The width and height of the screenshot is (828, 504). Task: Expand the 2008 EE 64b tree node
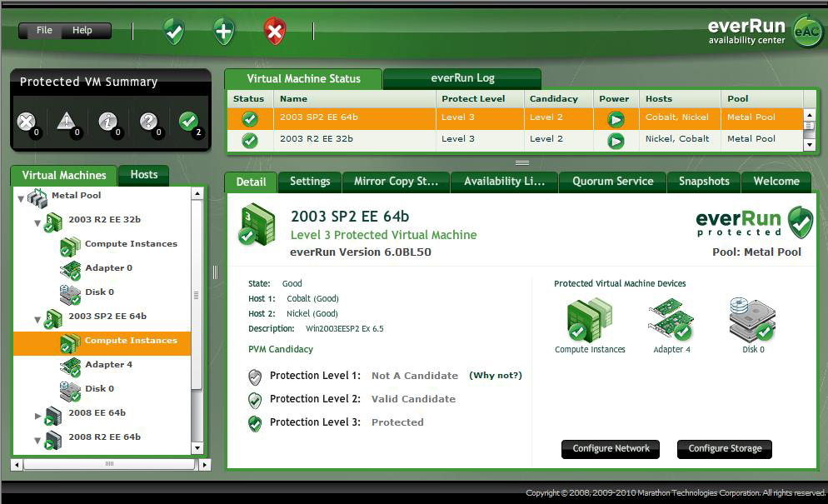(x=37, y=417)
